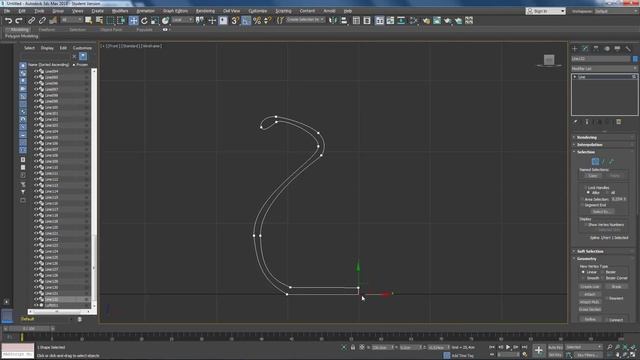
Task: Toggle Percent Snap icon
Action: coord(257,20)
